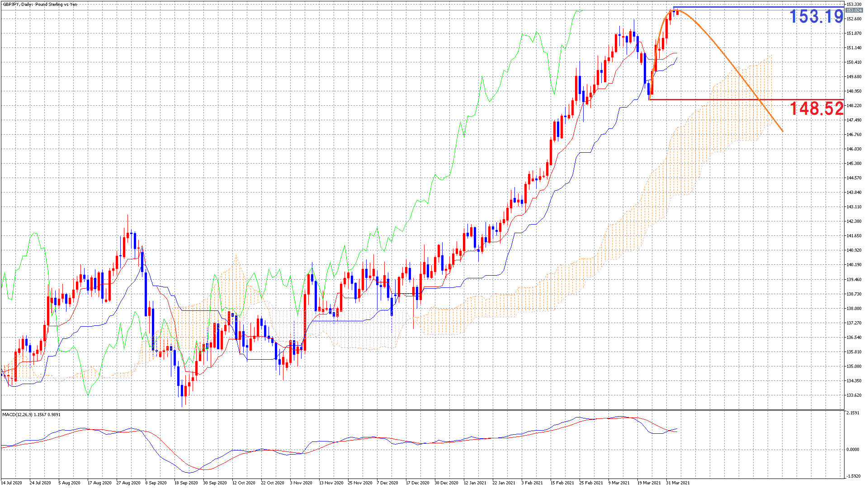Pick the 135.810 price level label
Image resolution: width=868 pixels, height=488 pixels.
(x=854, y=352)
